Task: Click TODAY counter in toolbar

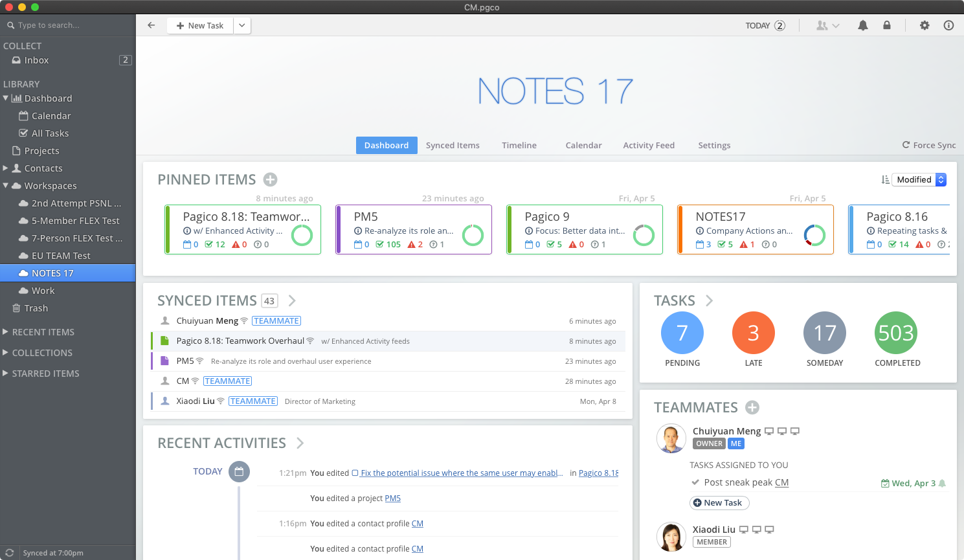Action: tap(765, 25)
